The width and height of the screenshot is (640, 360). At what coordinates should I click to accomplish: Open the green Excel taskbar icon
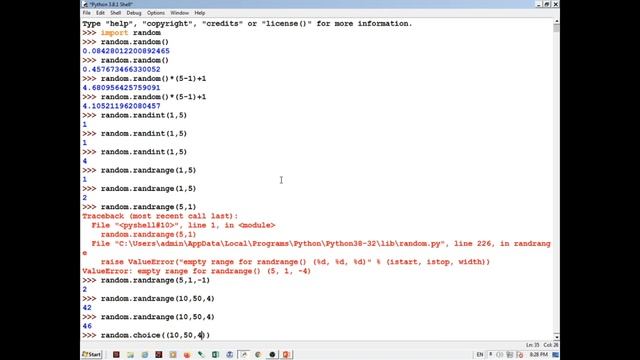pos(215,354)
